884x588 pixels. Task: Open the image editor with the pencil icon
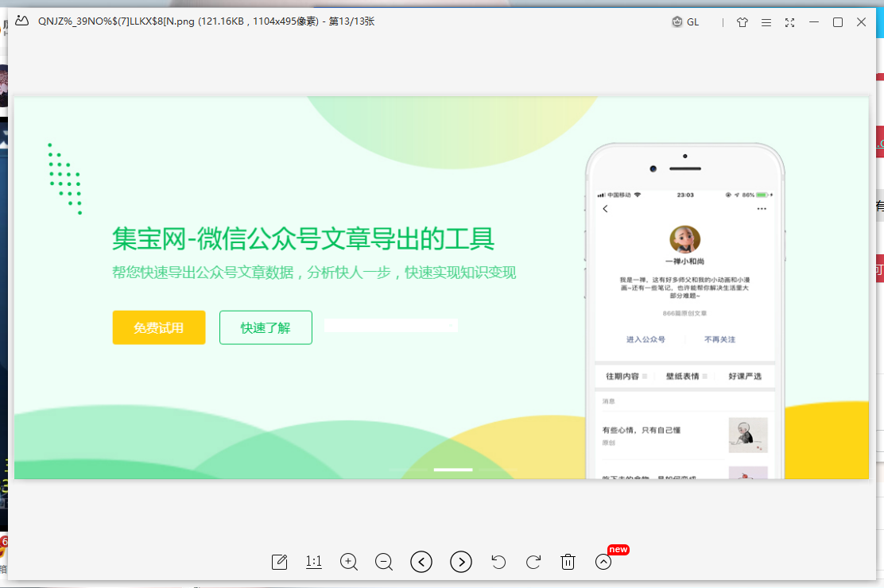pos(280,562)
